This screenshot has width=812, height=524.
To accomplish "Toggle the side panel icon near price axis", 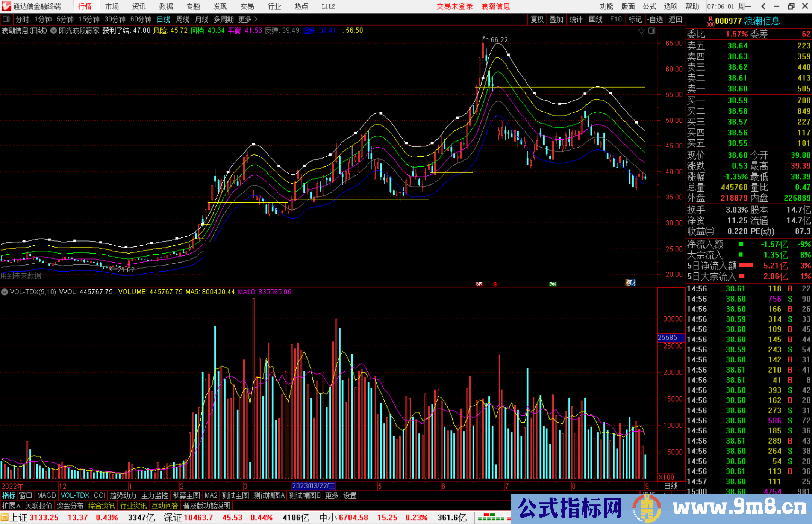I will pos(652,31).
